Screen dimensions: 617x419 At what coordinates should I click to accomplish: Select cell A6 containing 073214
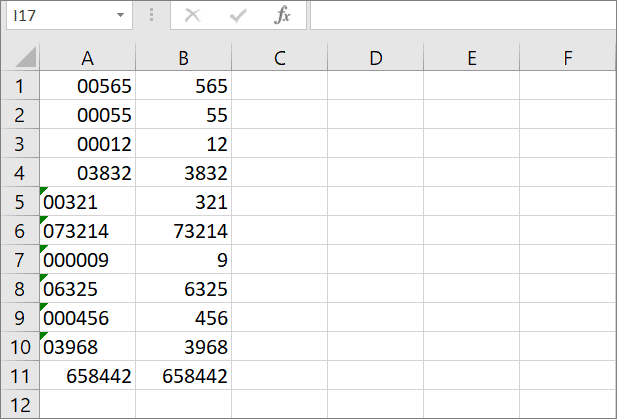click(88, 231)
